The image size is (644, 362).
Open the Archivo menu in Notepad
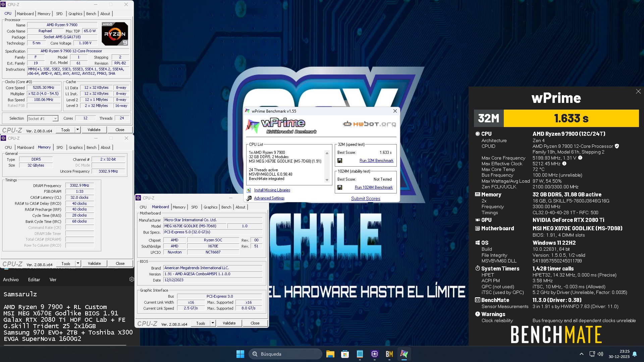[x=11, y=280]
